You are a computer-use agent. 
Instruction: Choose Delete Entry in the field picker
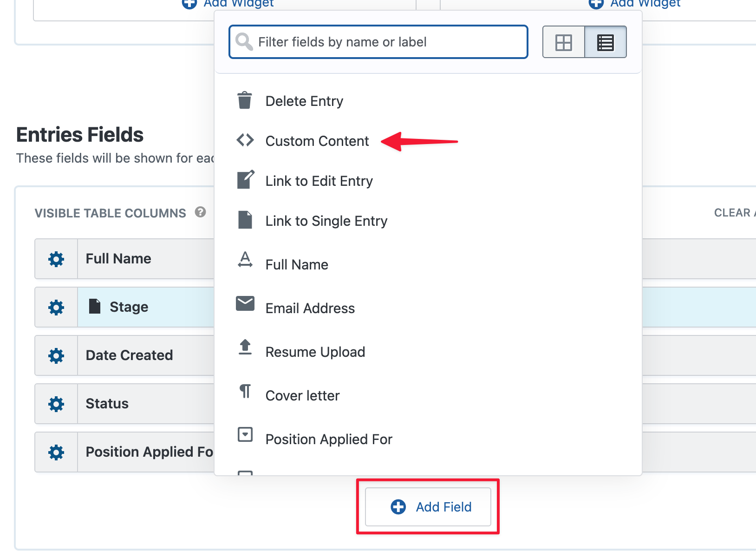pyautogui.click(x=304, y=101)
